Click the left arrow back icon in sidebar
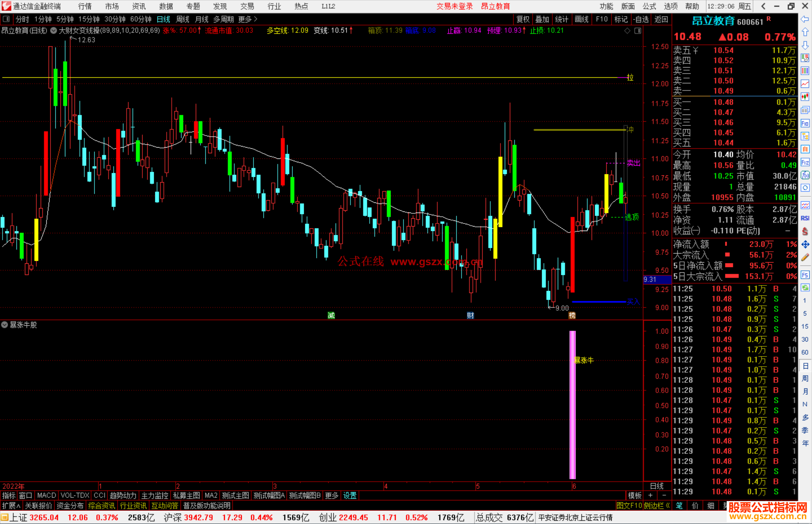The width and height of the screenshot is (812, 524). (x=805, y=19)
